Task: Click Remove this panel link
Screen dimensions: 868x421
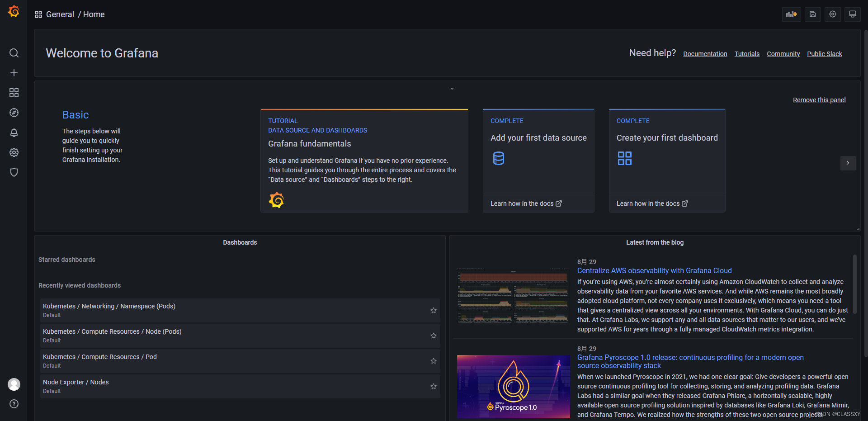Action: point(819,100)
